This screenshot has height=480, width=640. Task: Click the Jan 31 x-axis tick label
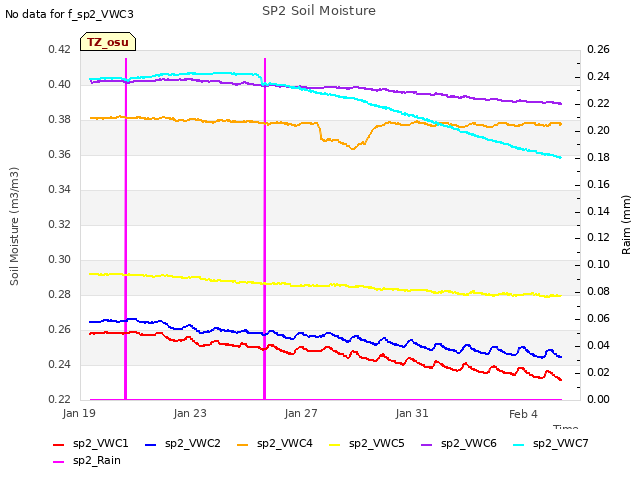click(412, 413)
